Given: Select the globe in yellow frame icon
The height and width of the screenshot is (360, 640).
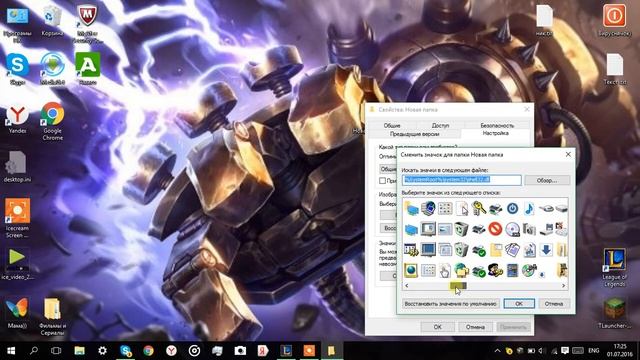Looking at the screenshot, I should (x=411, y=270).
